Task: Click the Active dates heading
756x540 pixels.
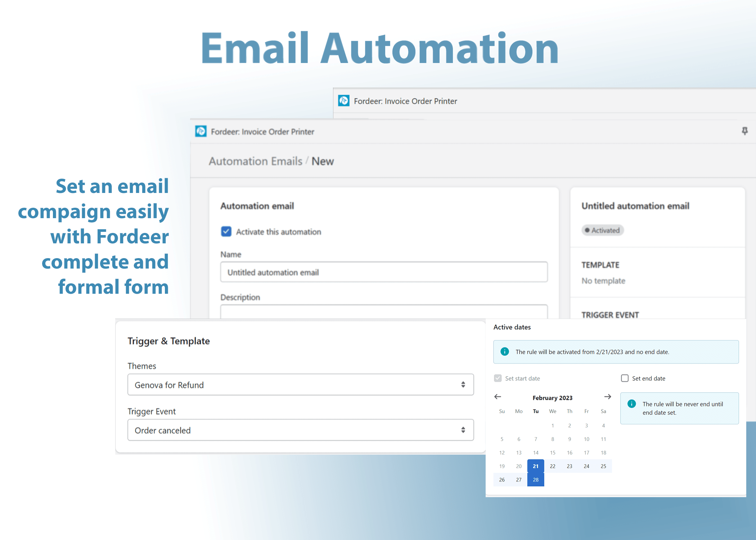Action: point(512,327)
